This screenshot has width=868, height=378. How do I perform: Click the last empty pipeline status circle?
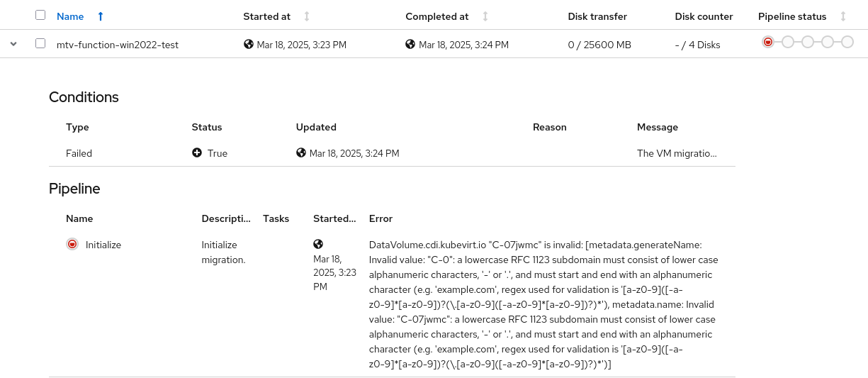847,43
